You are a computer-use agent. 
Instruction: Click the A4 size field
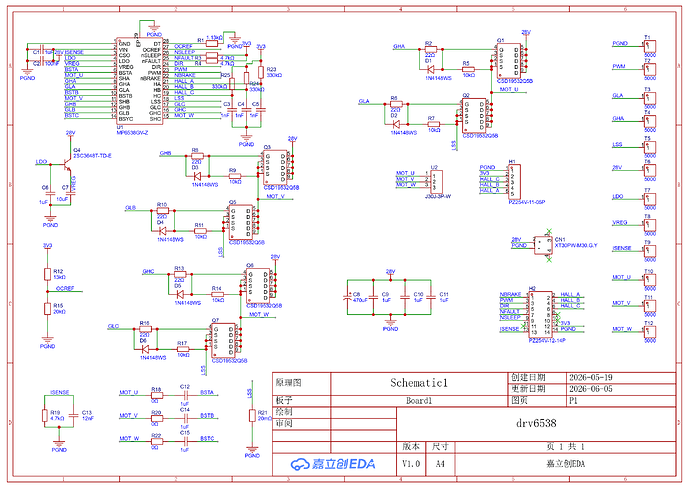click(440, 464)
